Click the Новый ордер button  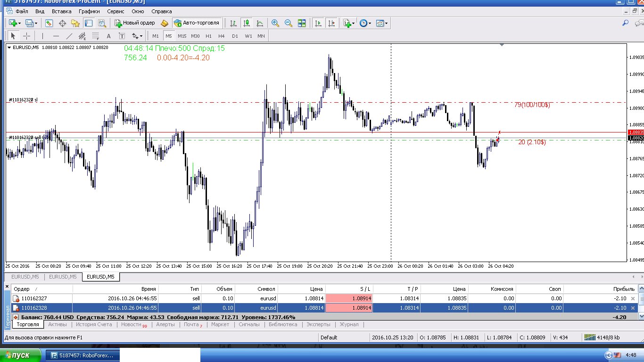coord(135,23)
